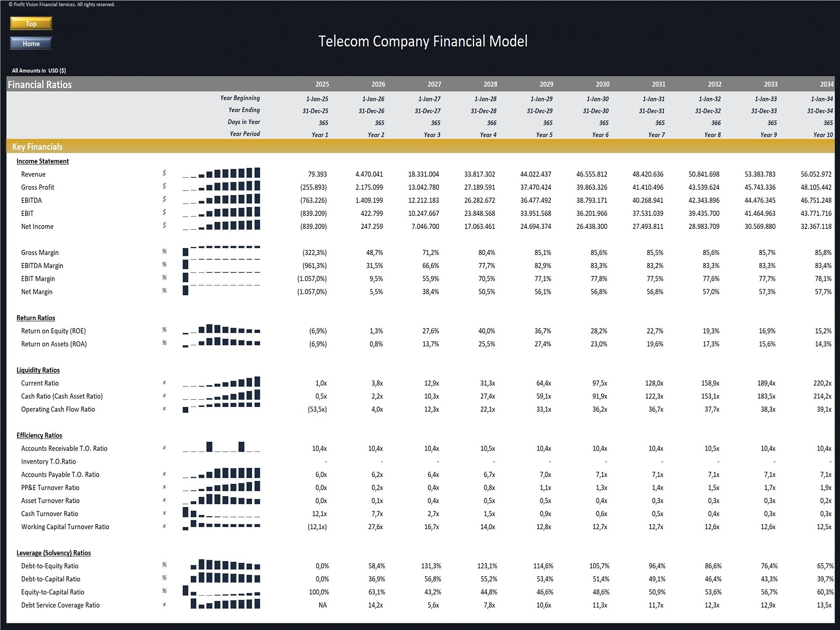840x630 pixels.
Task: Click the Net Income sparkline chart
Action: point(221,226)
